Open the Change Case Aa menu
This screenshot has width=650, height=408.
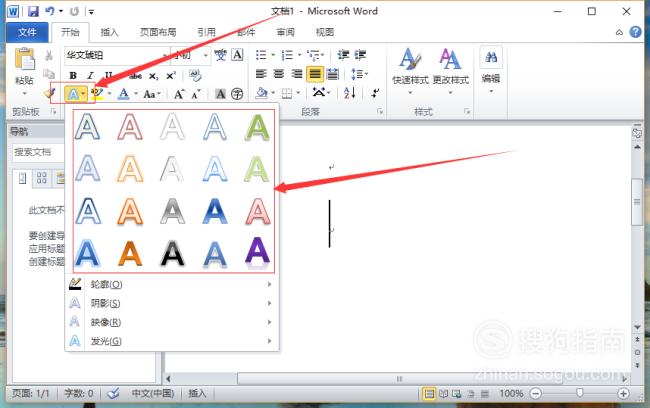coord(151,95)
